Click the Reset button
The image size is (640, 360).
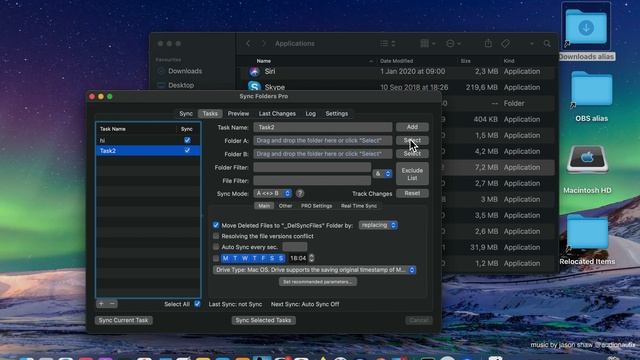pos(412,193)
